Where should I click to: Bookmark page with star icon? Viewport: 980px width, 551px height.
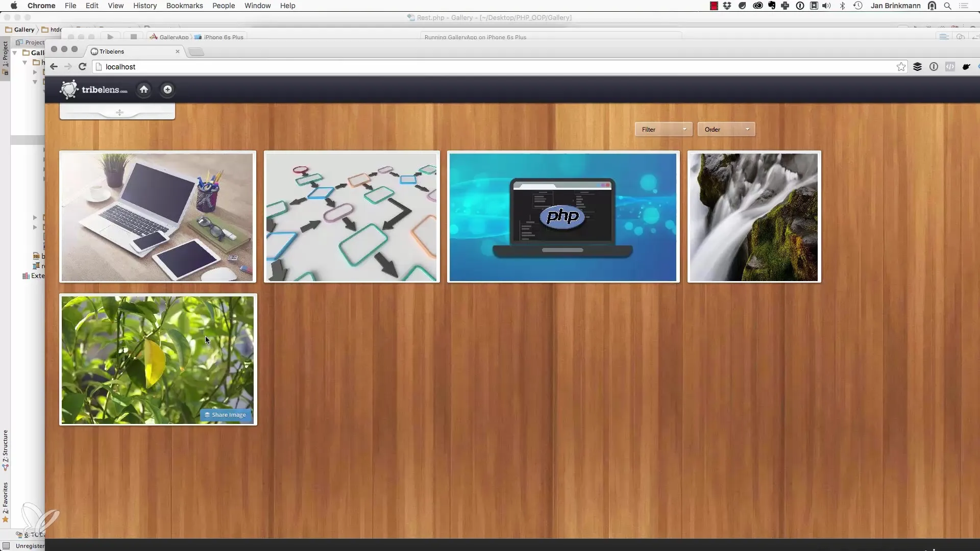click(901, 67)
